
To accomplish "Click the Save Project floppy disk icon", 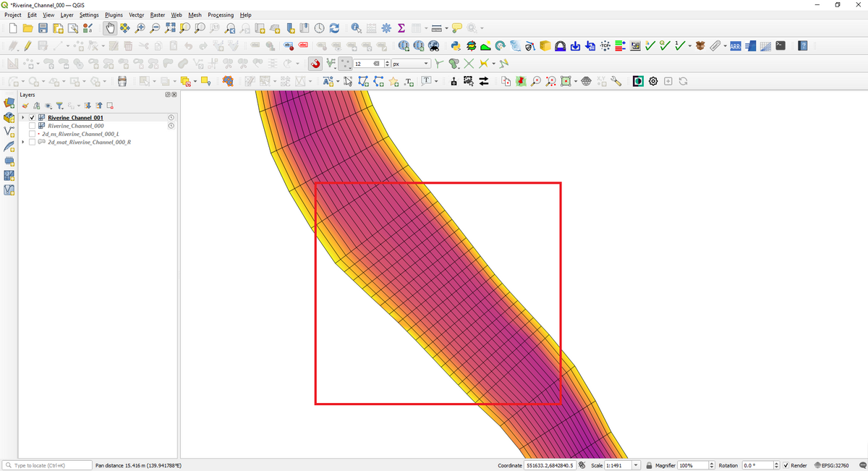I will point(43,28).
